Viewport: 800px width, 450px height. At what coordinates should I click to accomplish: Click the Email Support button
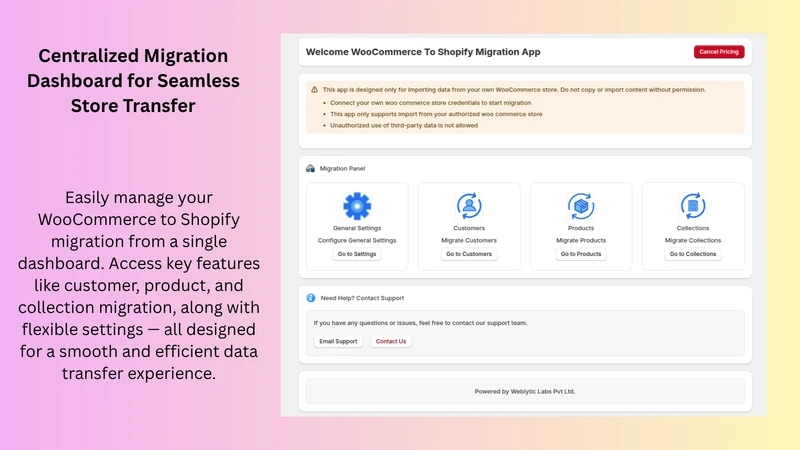point(338,341)
